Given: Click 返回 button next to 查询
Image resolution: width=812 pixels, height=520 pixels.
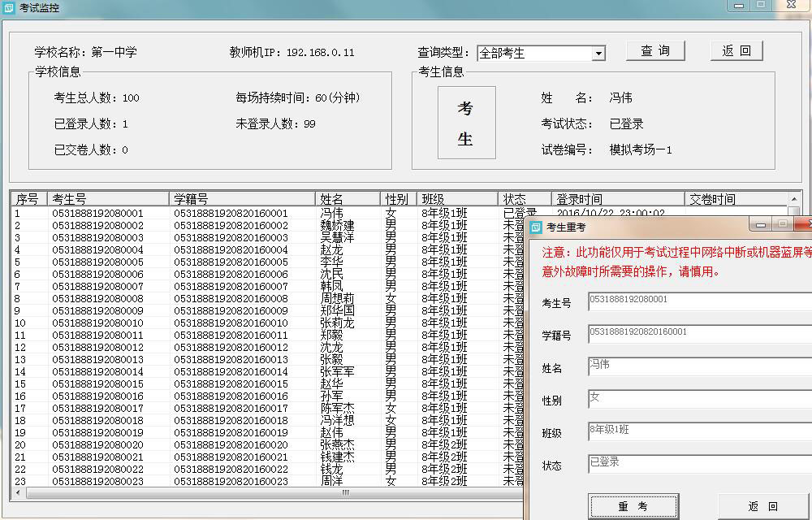Looking at the screenshot, I should pyautogui.click(x=736, y=51).
